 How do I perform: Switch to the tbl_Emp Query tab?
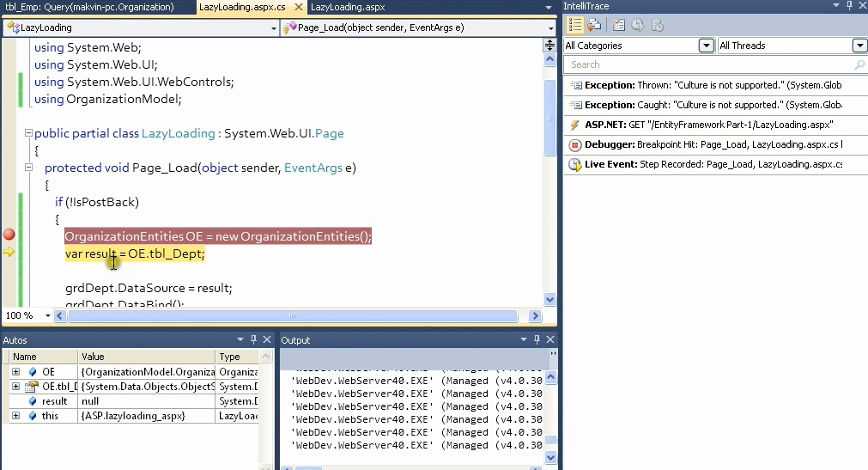89,7
